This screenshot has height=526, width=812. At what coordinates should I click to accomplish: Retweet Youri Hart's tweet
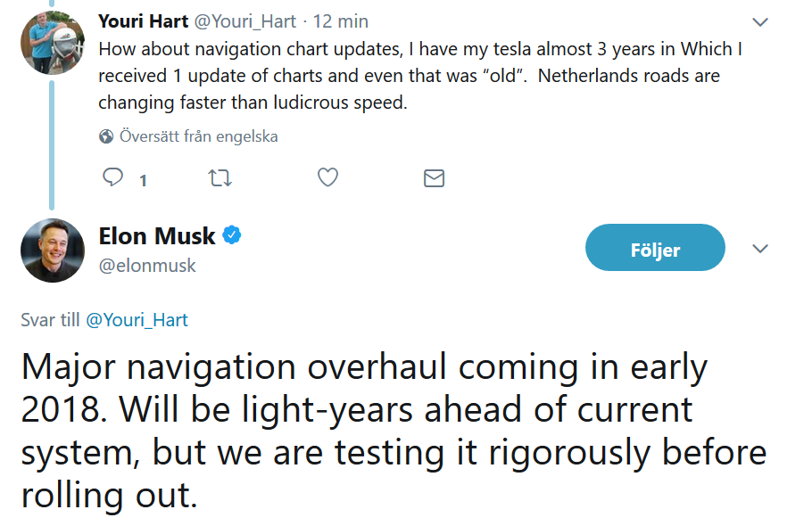220,178
